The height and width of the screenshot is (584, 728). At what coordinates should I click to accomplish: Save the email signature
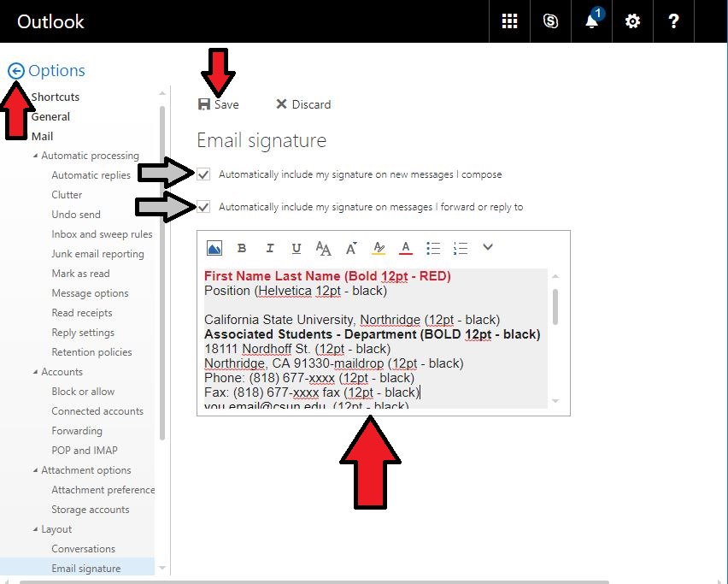click(219, 104)
